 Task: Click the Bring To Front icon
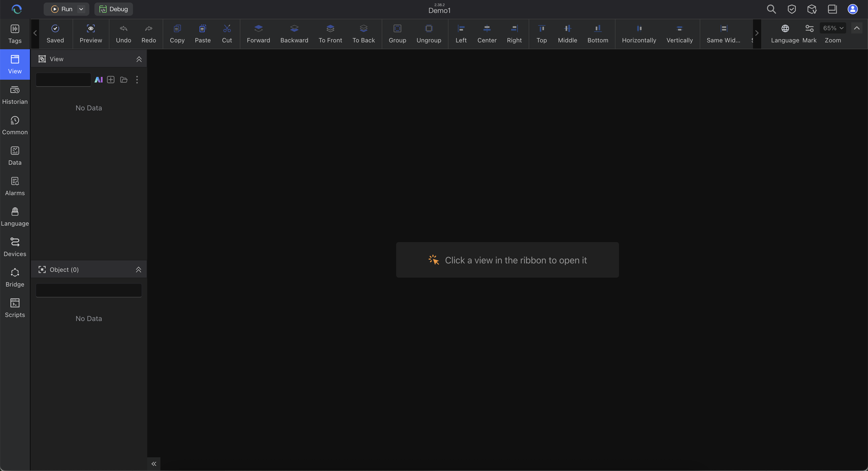pyautogui.click(x=330, y=29)
